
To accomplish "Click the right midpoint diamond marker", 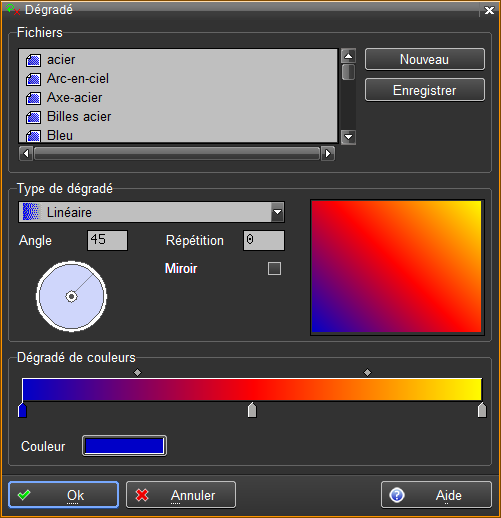I will pos(367,372).
